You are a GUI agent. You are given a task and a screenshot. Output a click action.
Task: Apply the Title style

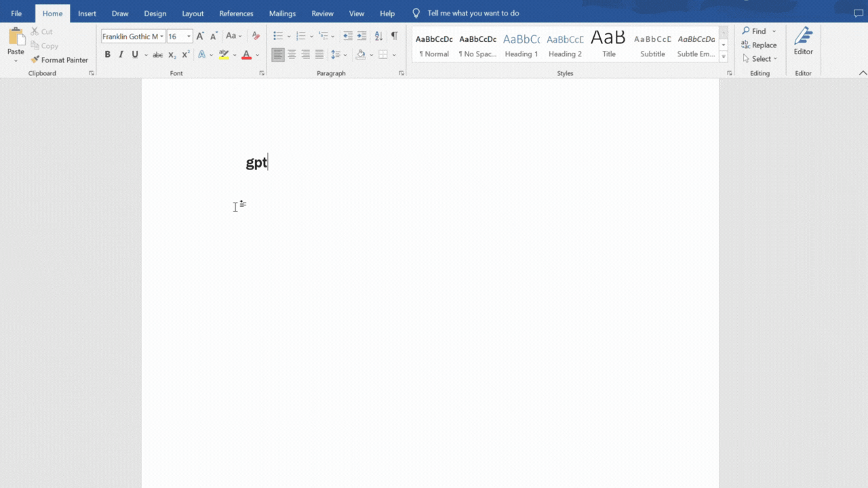click(609, 45)
